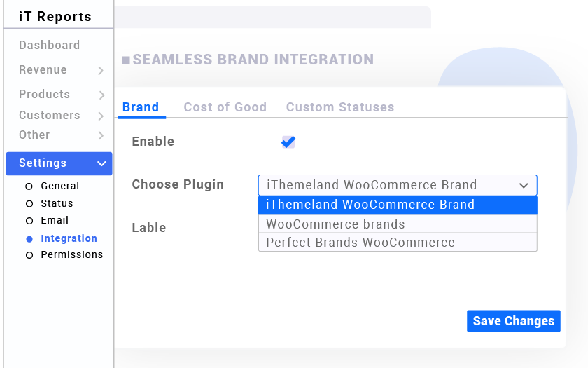
Task: Toggle the Enable checkbox
Action: (x=288, y=142)
